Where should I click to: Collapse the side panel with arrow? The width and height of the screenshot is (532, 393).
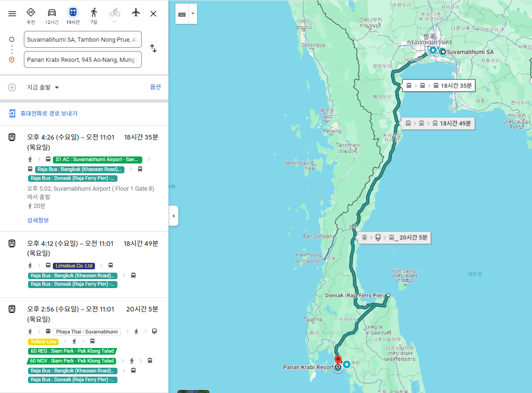(174, 215)
